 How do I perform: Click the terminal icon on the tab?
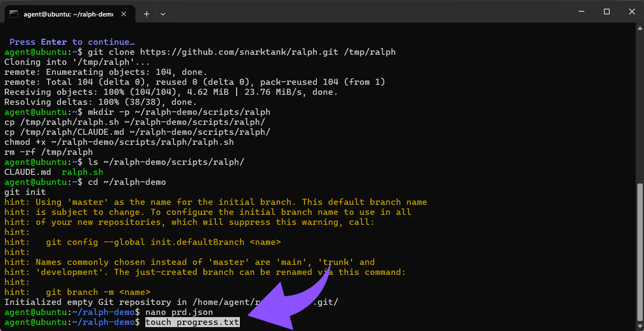click(14, 13)
